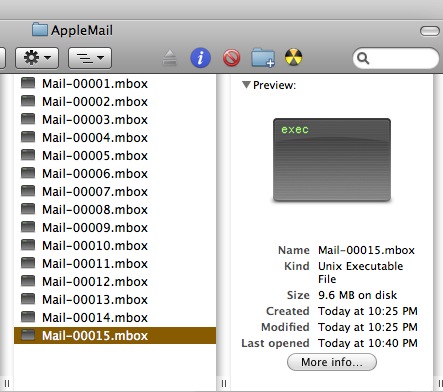Click the file icon beside Mail-00001.mbox
Screen dimensions: 443x392
coord(28,83)
